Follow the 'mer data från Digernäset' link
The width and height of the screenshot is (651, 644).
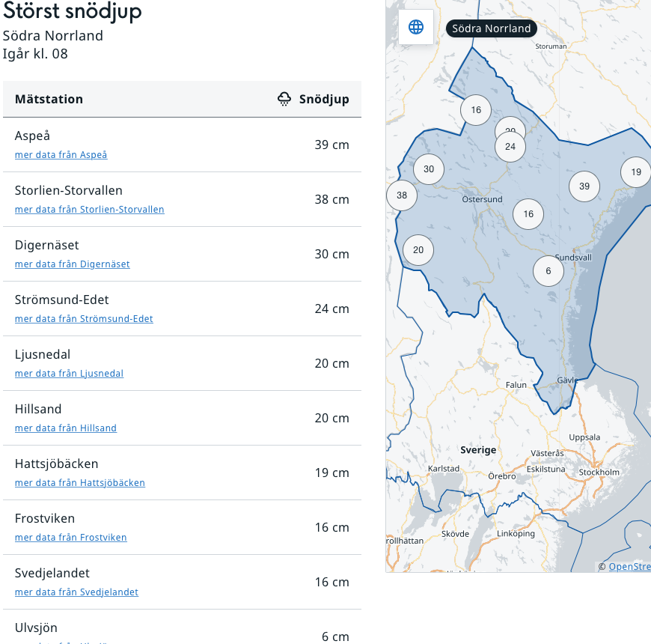coord(73,264)
